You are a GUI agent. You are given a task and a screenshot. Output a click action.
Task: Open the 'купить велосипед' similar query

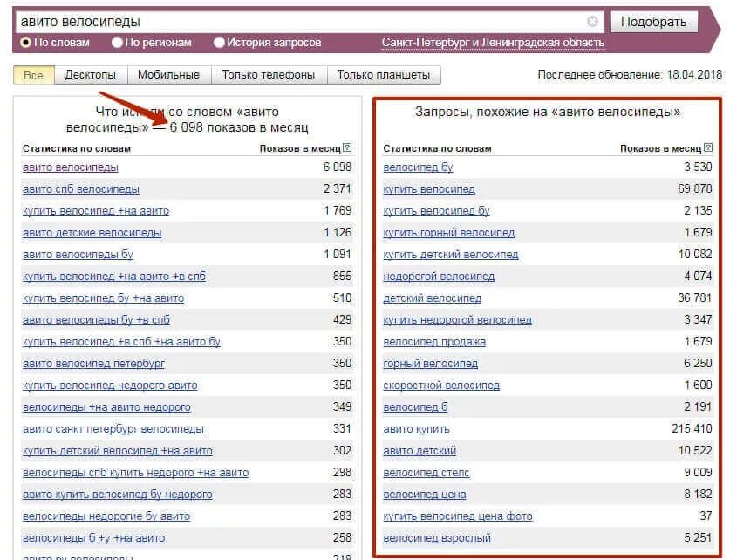(x=429, y=189)
